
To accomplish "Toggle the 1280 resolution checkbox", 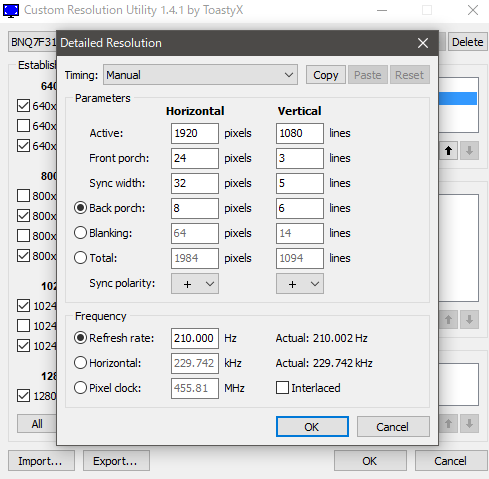I will 23,396.
